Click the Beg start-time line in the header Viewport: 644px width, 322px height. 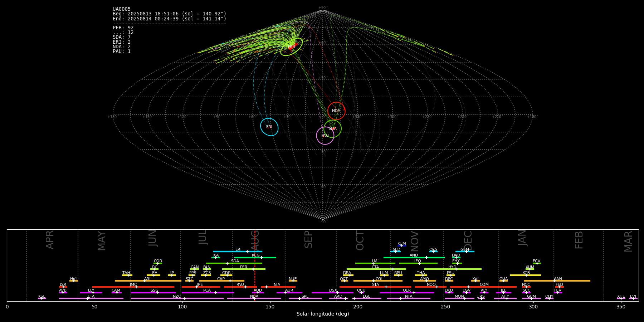click(170, 14)
